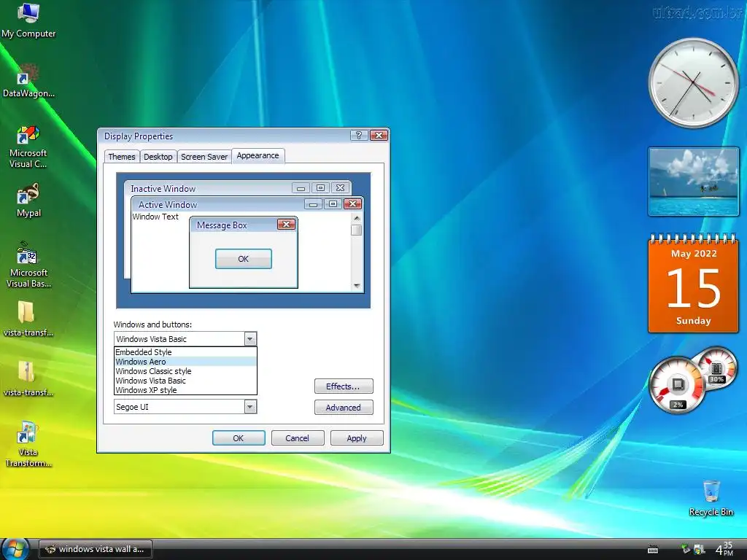Select the Vista Transformation shortcut icon
This screenshot has height=560, width=747.
(x=28, y=444)
